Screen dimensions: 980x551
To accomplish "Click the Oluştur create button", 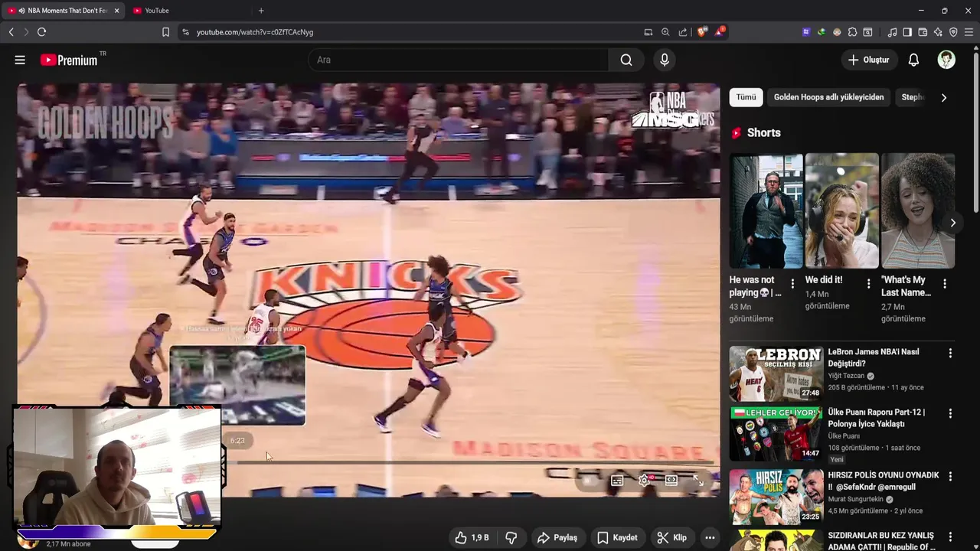I will (x=869, y=60).
